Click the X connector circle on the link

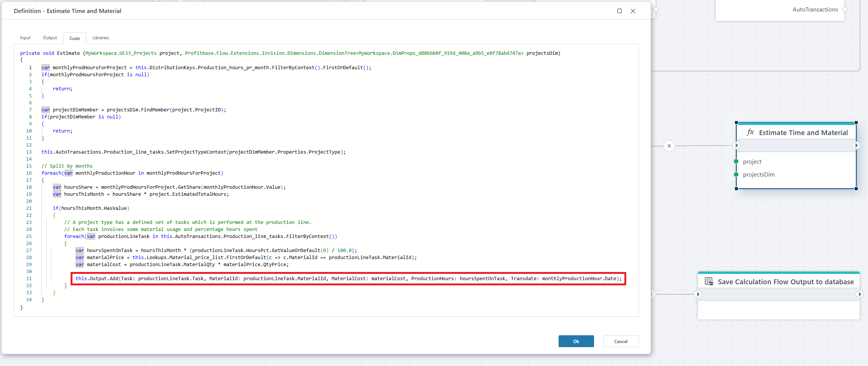[669, 146]
